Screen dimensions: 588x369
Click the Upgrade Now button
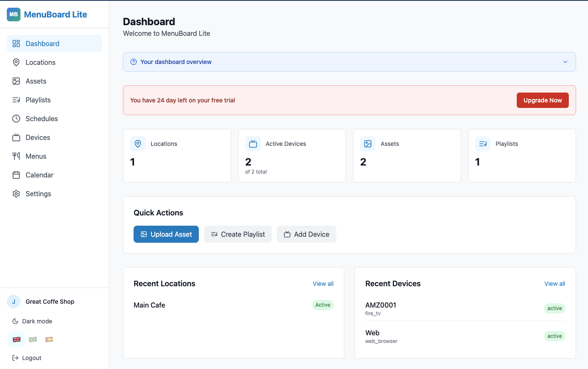(x=543, y=100)
